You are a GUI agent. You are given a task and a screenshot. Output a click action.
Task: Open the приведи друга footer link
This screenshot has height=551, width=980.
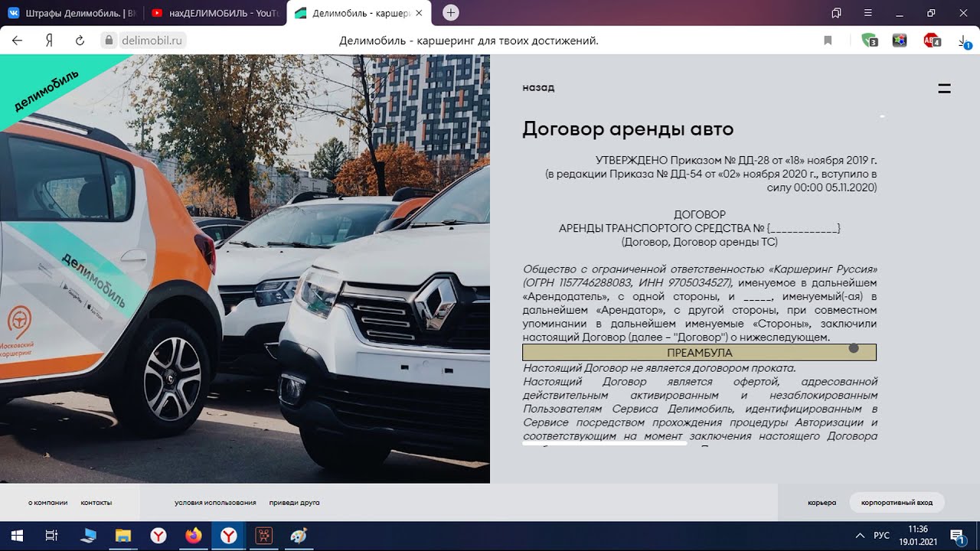pos(294,503)
